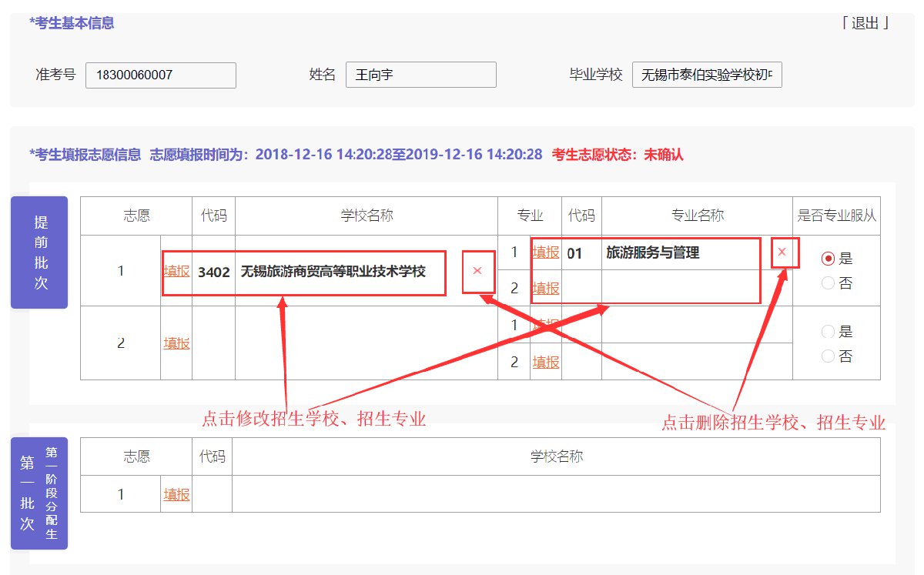Screen dimensions: 924x575
Task: Choose 是 for 专业服从 on choice 2
Action: tap(829, 332)
